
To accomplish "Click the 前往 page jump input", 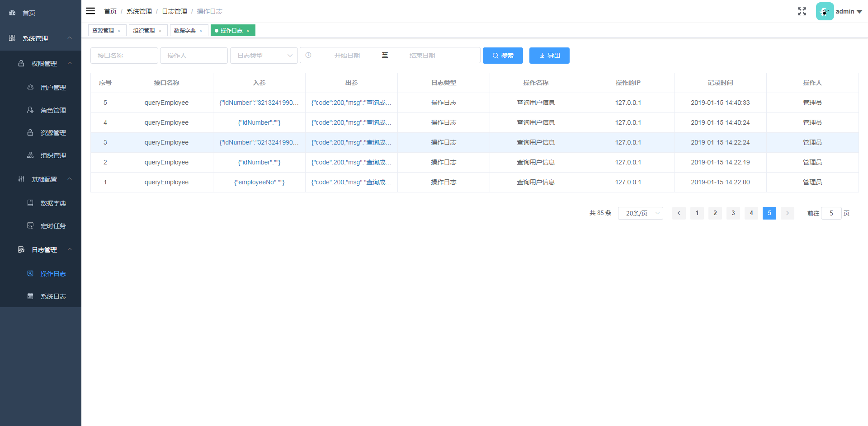I will click(x=831, y=213).
